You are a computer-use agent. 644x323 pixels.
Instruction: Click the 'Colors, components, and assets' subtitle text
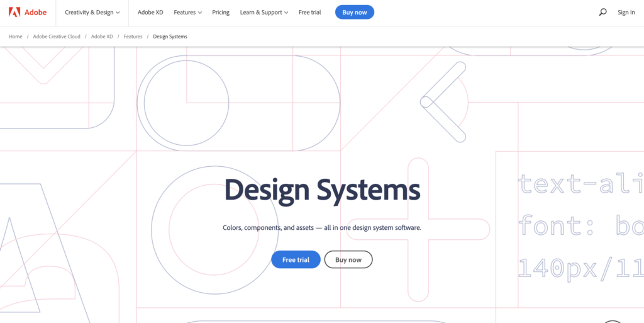(x=322, y=227)
